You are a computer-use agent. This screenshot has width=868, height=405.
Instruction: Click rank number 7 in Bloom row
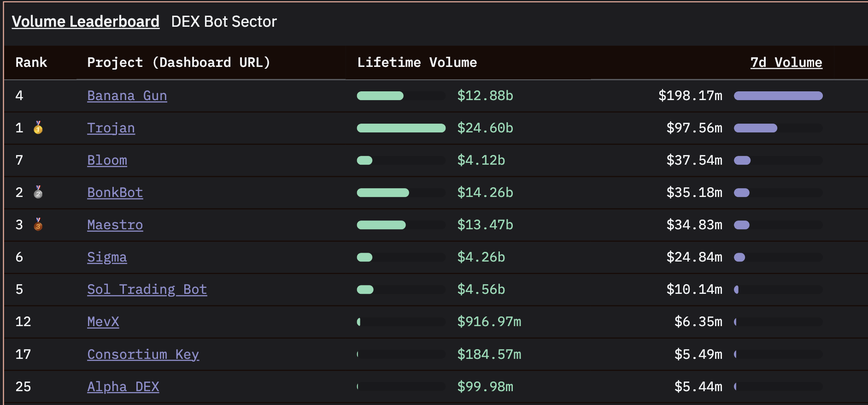click(x=19, y=160)
